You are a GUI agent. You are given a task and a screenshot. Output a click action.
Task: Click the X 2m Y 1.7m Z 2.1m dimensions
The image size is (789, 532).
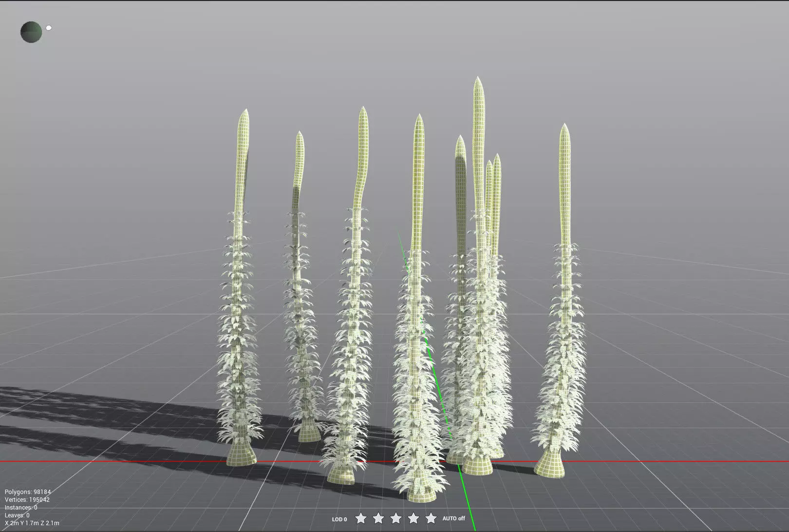tap(32, 523)
